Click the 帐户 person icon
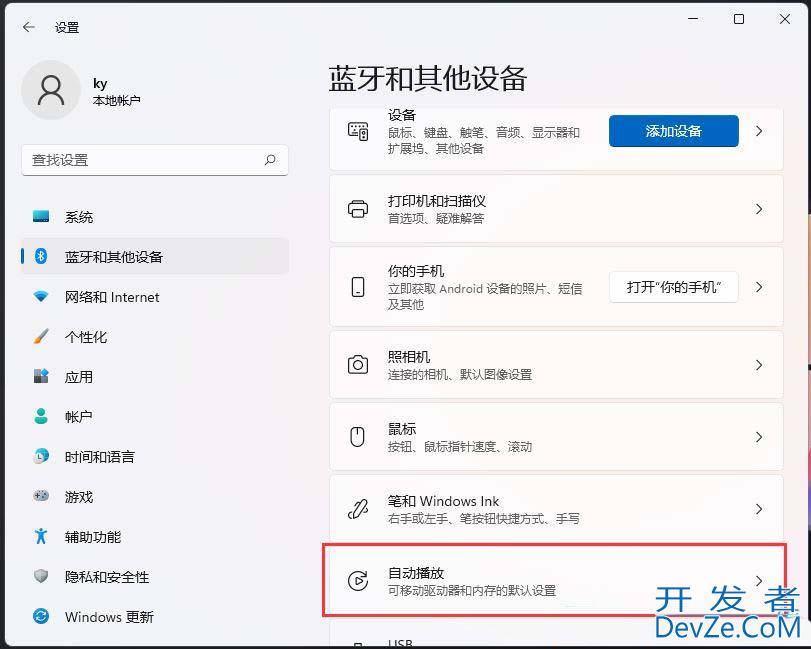This screenshot has height=649, width=811. tap(41, 416)
